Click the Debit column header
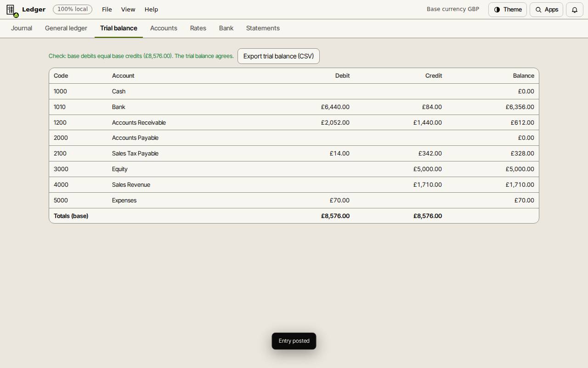Image resolution: width=588 pixels, height=368 pixels. 342,75
